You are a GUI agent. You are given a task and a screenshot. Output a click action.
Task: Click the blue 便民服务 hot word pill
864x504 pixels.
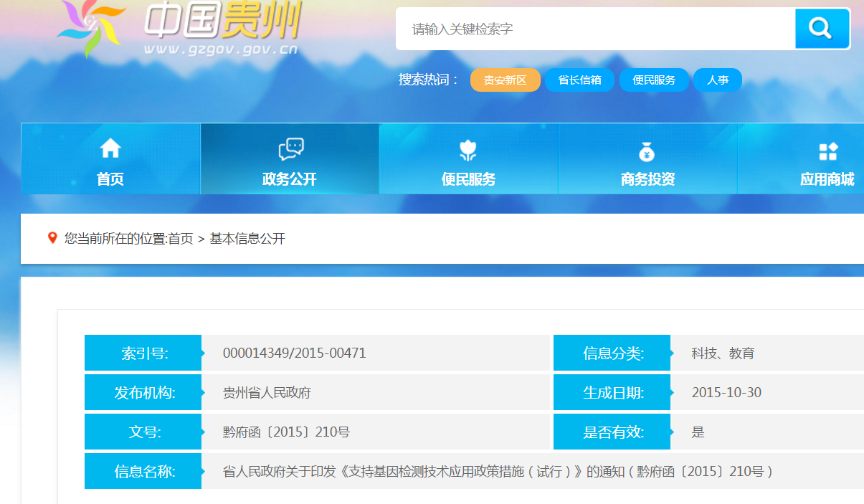click(x=654, y=80)
